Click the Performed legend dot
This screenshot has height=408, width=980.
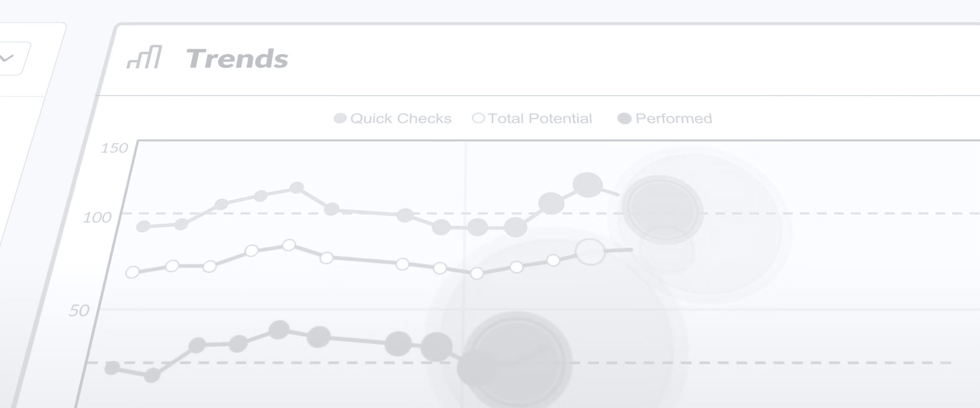click(624, 119)
